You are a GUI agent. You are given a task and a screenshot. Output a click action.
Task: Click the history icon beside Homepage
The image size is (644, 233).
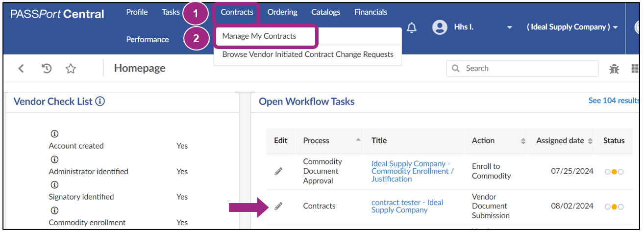tap(47, 69)
